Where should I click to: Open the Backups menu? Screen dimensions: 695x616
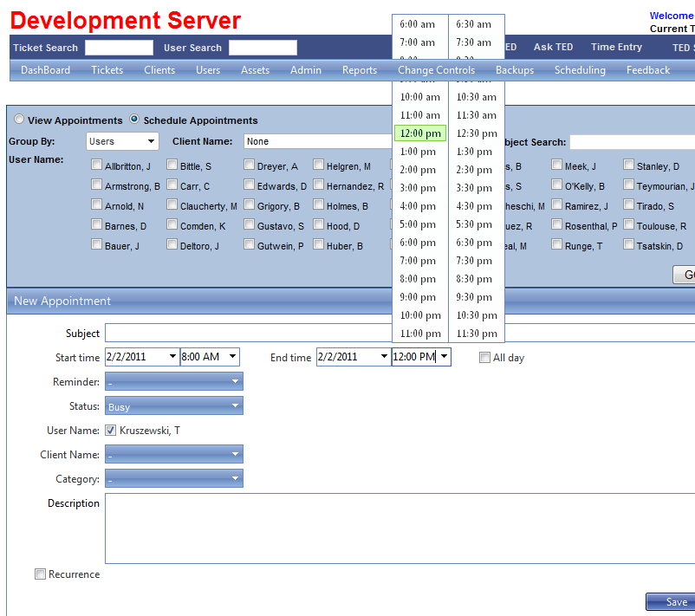(515, 70)
